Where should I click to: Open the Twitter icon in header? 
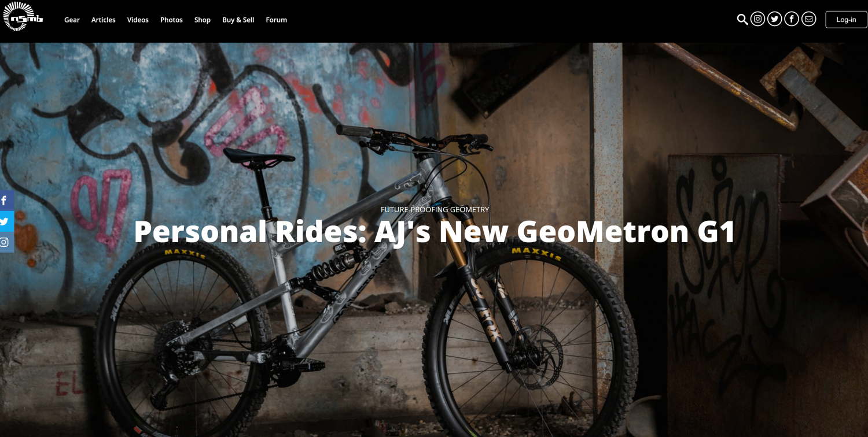(774, 19)
